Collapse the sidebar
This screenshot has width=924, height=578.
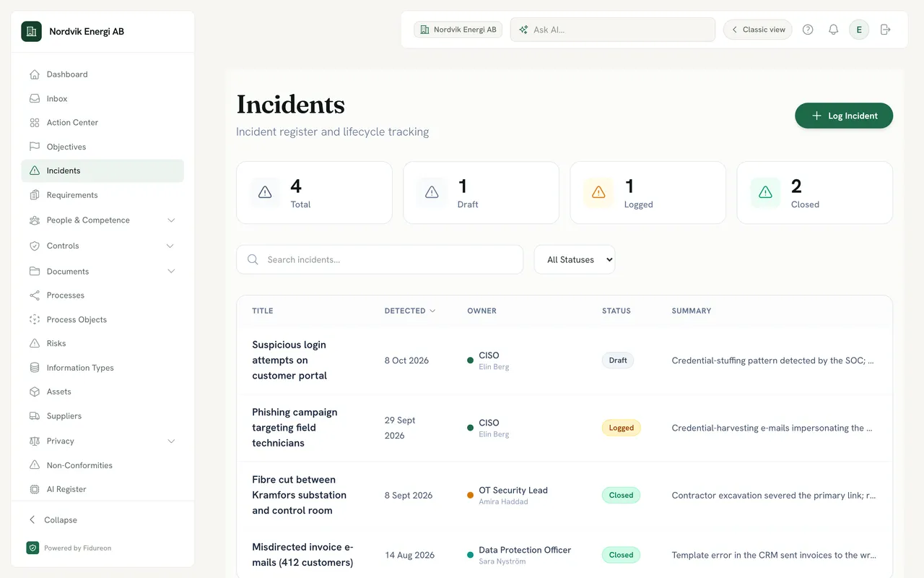point(53,520)
